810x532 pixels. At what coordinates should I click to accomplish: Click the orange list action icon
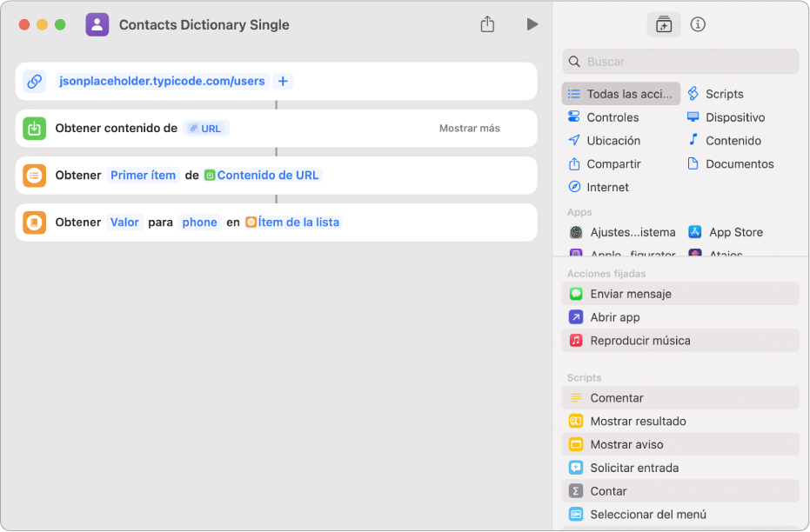point(35,176)
